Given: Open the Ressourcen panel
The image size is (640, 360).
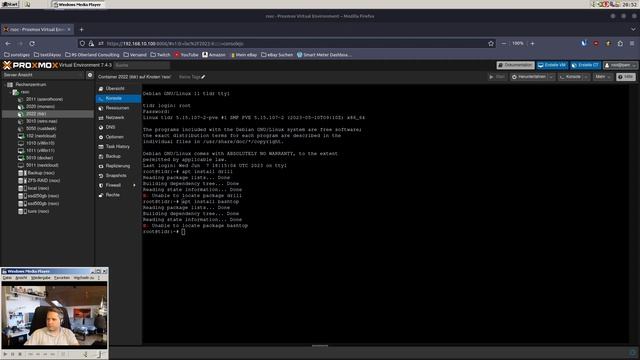Looking at the screenshot, I should (x=118, y=108).
